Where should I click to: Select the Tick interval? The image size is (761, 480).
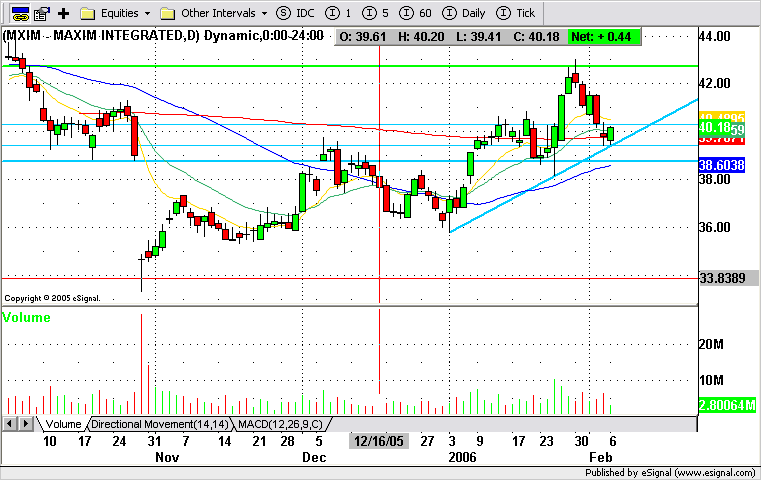(x=515, y=13)
